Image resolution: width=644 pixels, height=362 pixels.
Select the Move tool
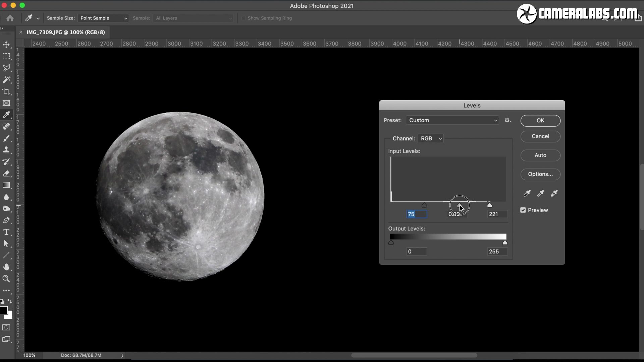click(x=7, y=44)
